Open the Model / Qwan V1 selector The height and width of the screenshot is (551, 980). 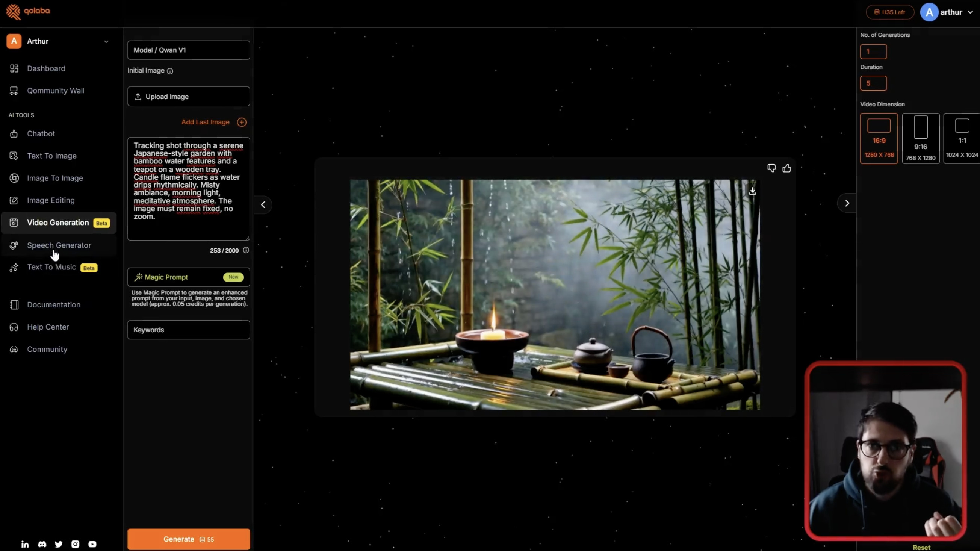(x=188, y=50)
